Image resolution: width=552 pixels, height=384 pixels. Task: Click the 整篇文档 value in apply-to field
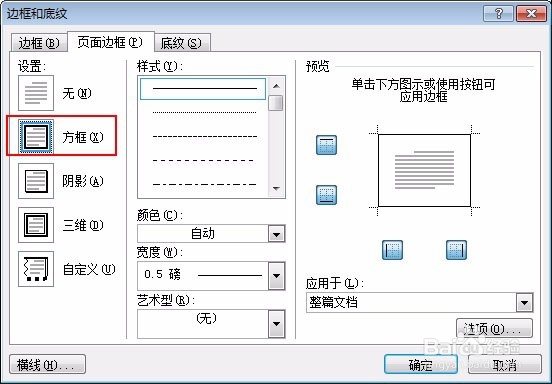click(333, 302)
